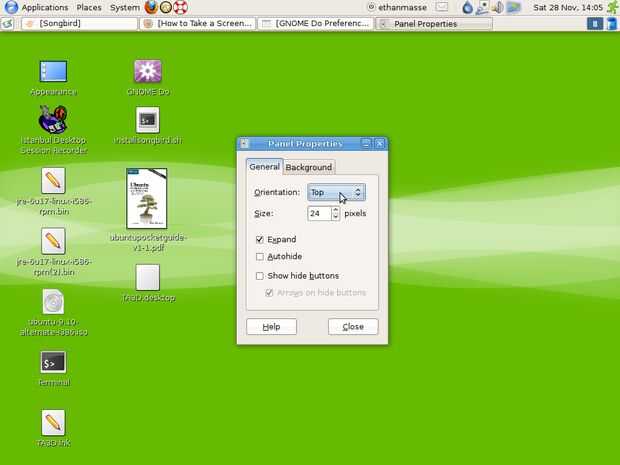The width and height of the screenshot is (620, 465).
Task: Launch Firefox from the top panel
Action: click(x=151, y=7)
